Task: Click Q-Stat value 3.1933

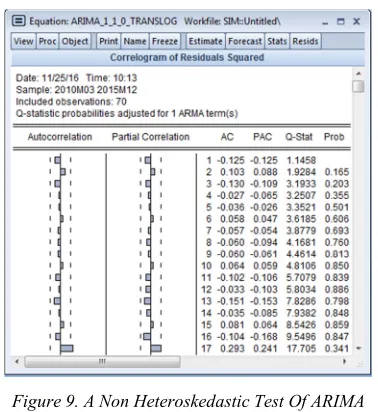Action: click(301, 184)
